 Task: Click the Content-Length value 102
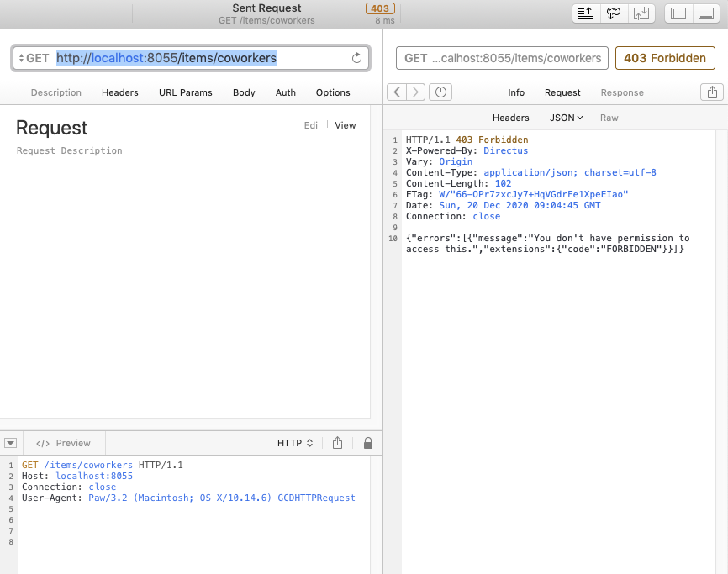504,184
